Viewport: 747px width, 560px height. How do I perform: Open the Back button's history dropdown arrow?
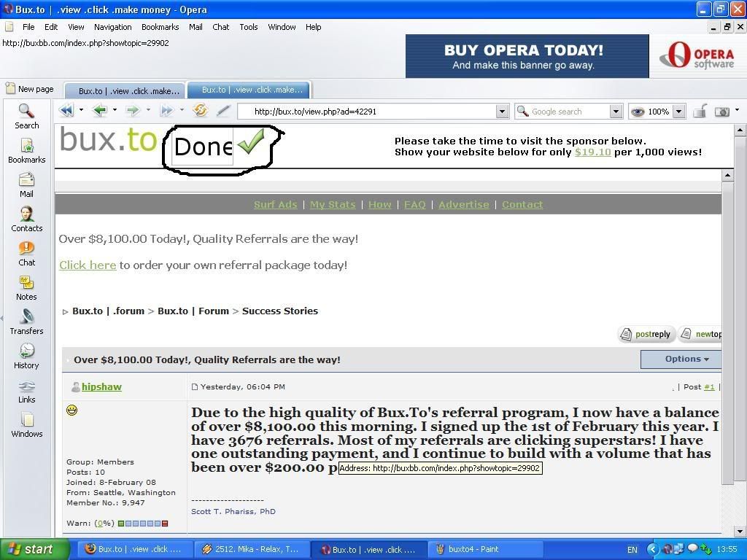tap(115, 111)
